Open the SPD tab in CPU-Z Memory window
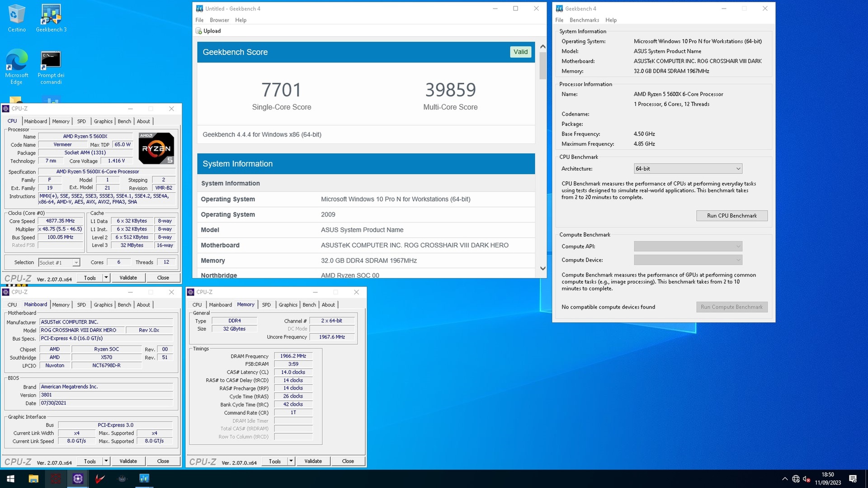The image size is (868, 488). point(266,305)
